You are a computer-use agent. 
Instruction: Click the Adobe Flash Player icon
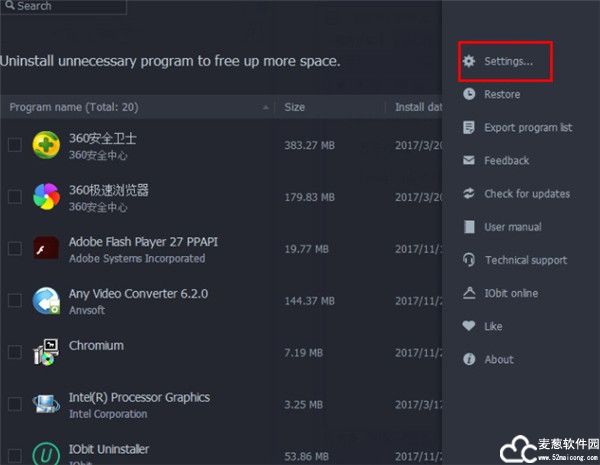tap(46, 248)
